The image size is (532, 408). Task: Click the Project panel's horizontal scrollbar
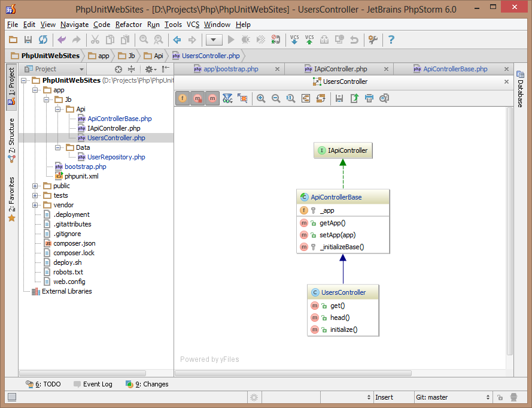point(83,373)
